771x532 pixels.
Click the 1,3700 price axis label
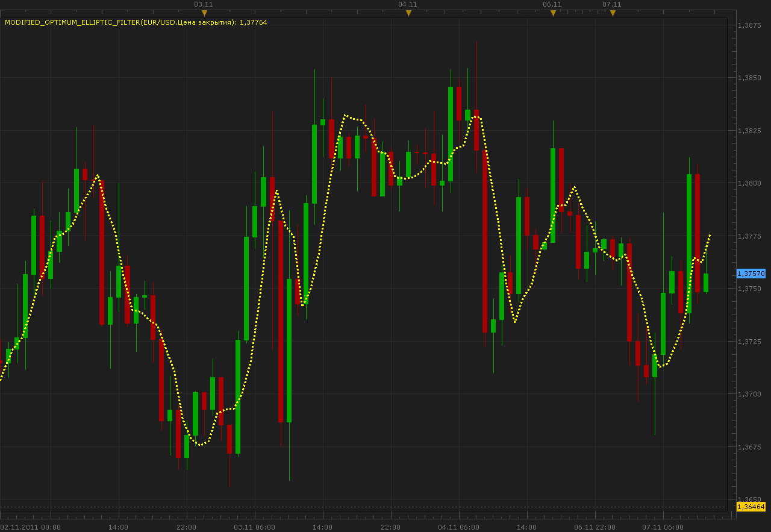749,394
